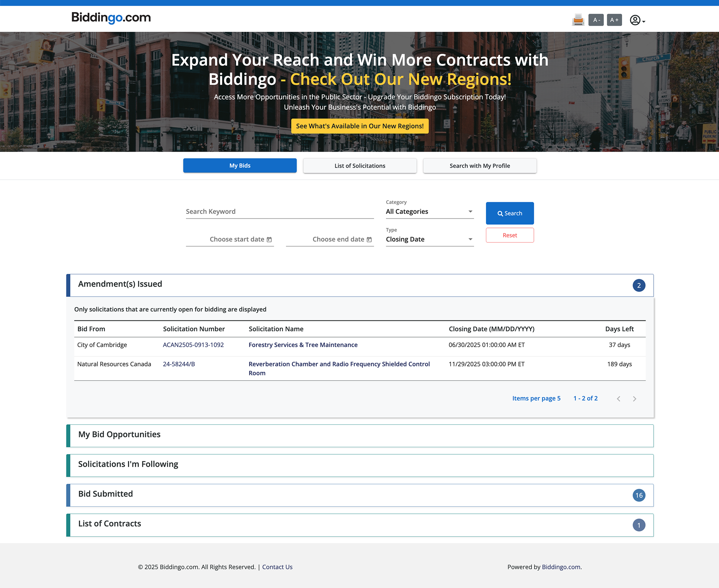The image size is (719, 588).
Task: Click City of Cambridge cell
Action: (102, 345)
